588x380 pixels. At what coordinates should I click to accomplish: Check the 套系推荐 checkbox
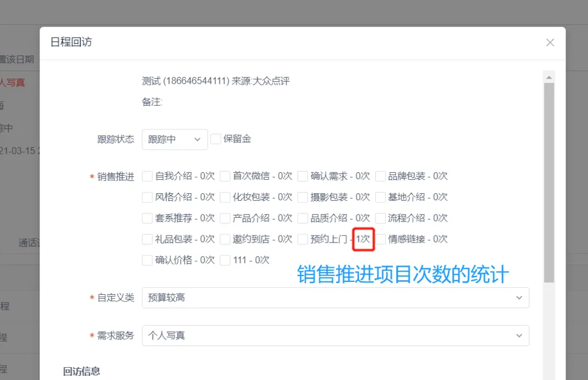click(148, 218)
